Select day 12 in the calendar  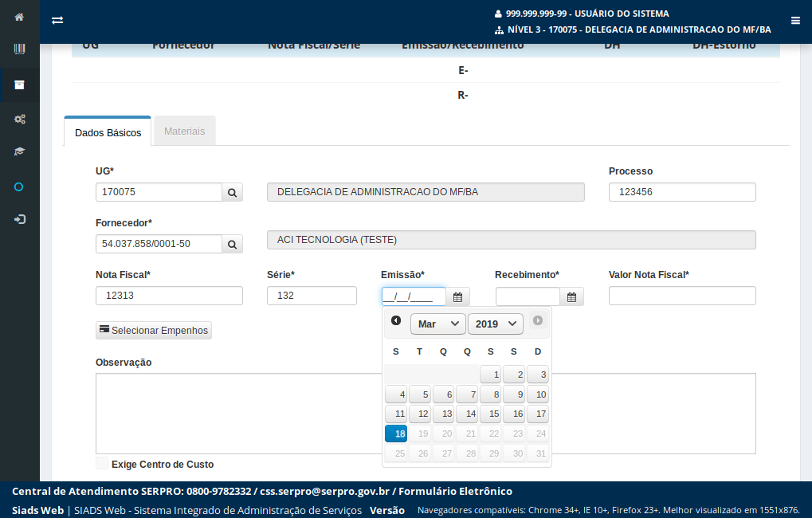tap(420, 414)
